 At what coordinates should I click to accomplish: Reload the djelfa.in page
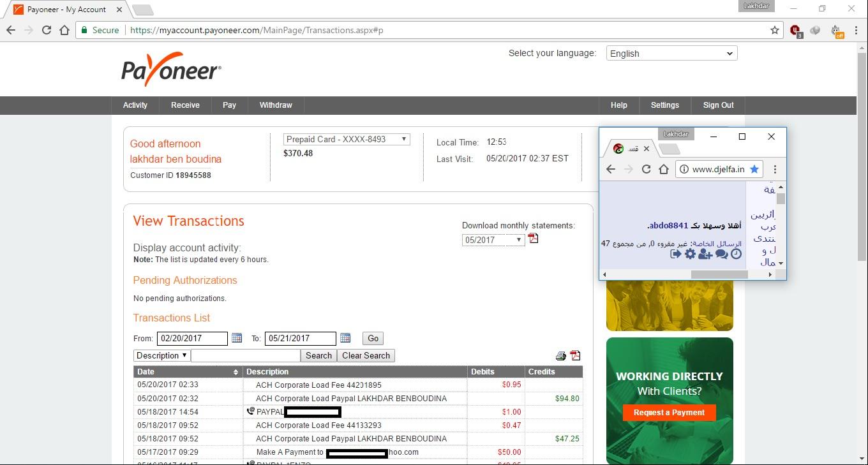pos(646,169)
